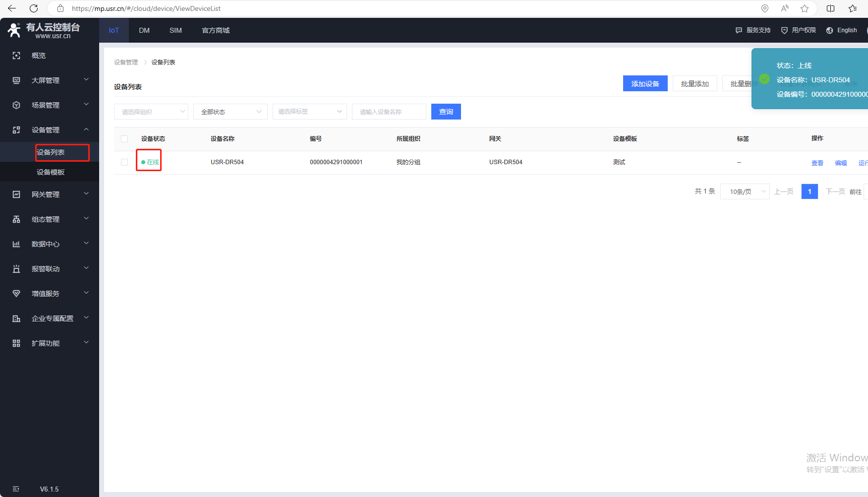Click the favorites star icon in address bar

(805, 8)
